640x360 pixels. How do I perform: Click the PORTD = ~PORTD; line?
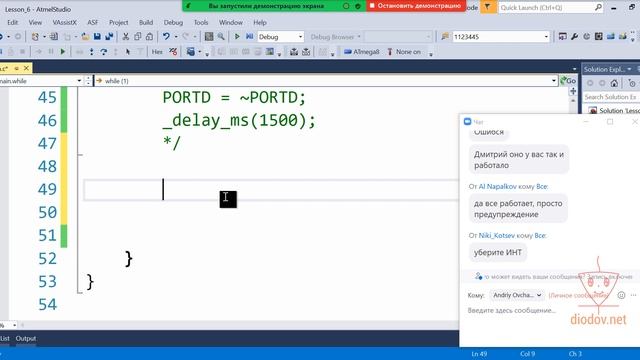coord(234,98)
